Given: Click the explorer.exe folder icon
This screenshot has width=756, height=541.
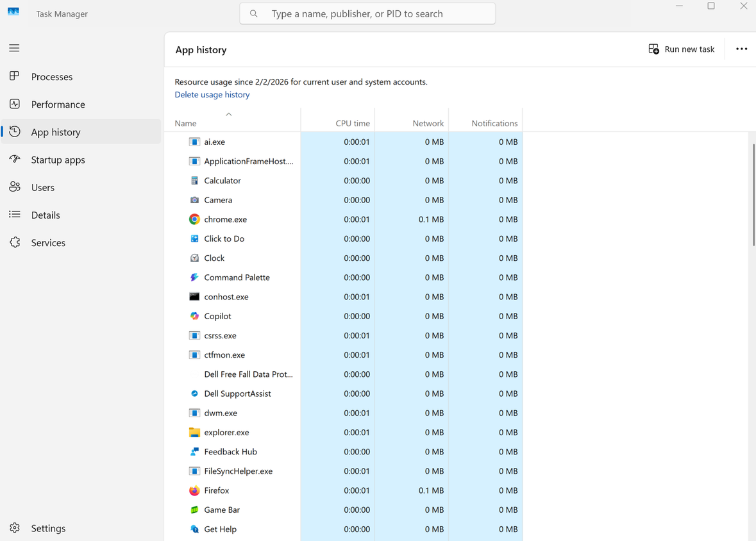Looking at the screenshot, I should (x=194, y=432).
